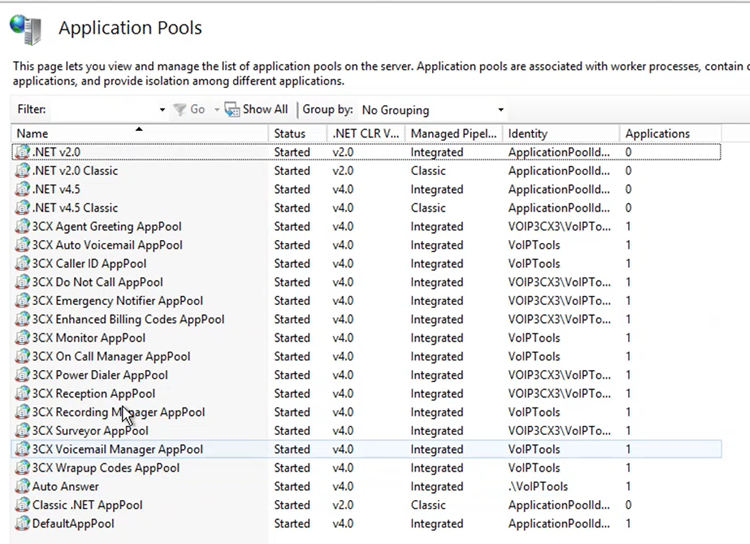Viewport: 750px width, 544px height.
Task: Click the 3CX Voicemail Manager AppPool icon
Action: (22, 449)
